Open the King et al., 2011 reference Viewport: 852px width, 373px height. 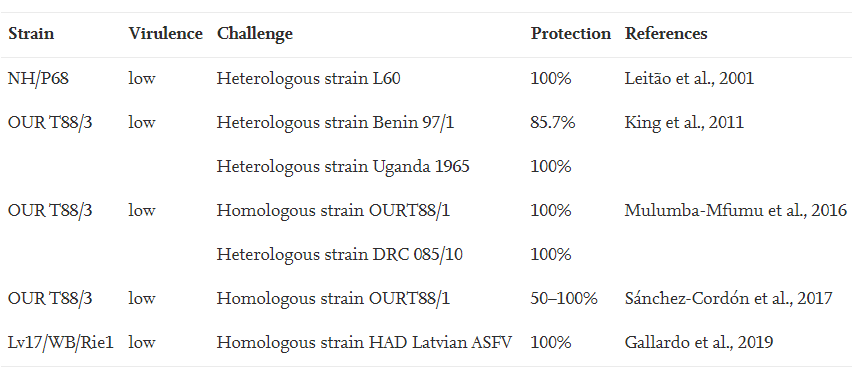click(x=684, y=122)
